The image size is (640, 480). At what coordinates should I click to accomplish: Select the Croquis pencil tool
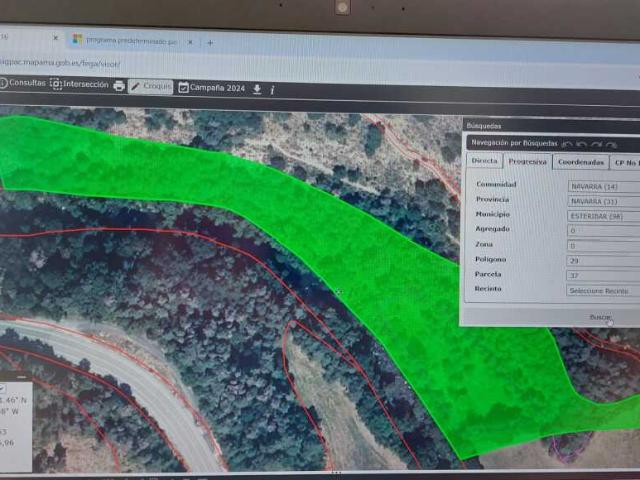click(151, 86)
